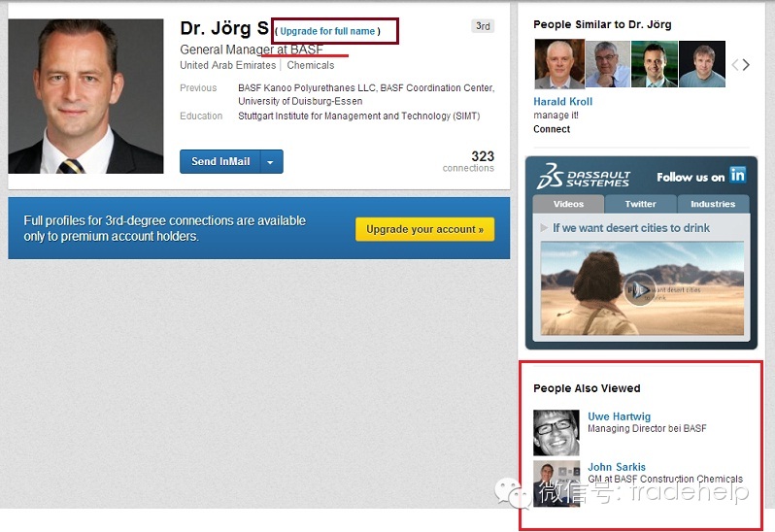The width and height of the screenshot is (775, 532).
Task: Switch to the Videos tab in the ad
Action: click(x=568, y=204)
